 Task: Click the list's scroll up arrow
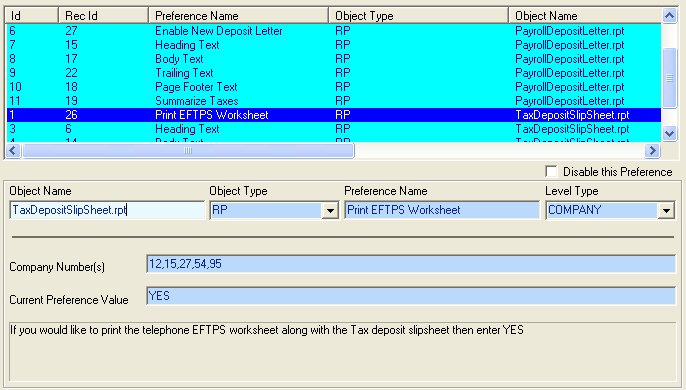[669, 16]
